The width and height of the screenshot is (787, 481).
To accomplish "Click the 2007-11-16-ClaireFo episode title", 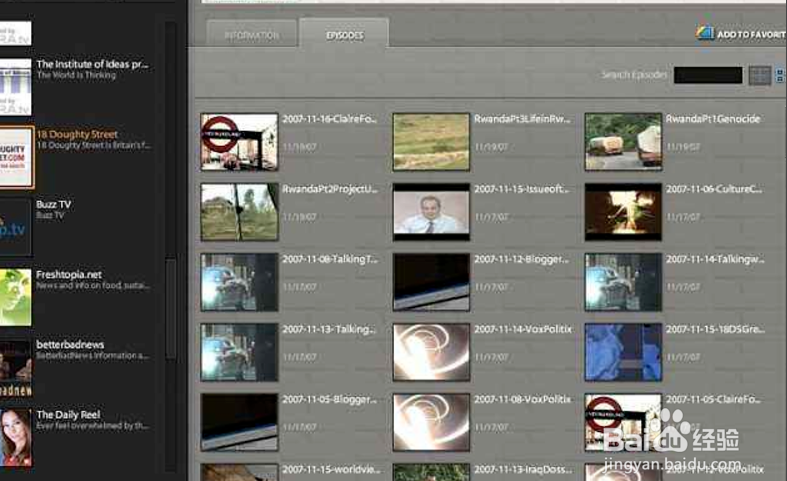I will (329, 119).
